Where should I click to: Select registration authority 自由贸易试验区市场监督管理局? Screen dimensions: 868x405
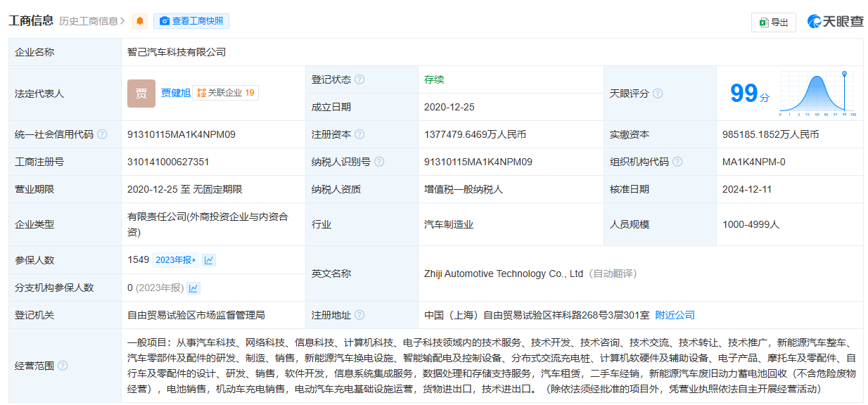click(196, 315)
